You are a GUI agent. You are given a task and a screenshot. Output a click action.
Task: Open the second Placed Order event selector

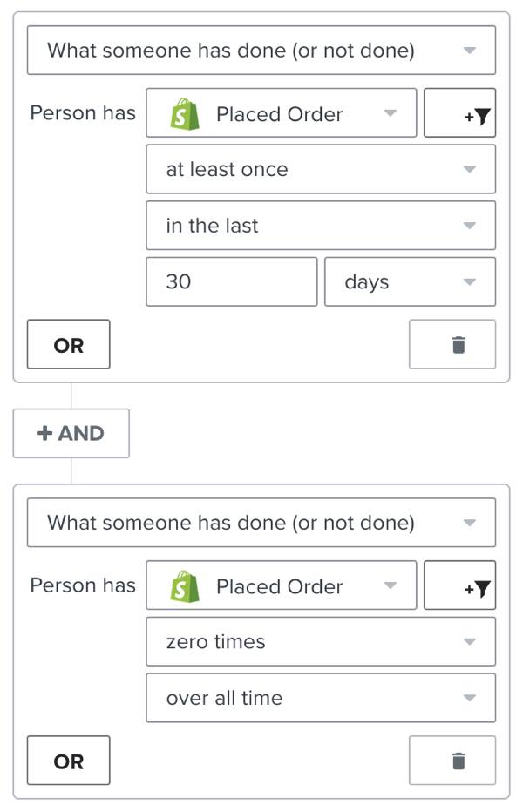279,585
